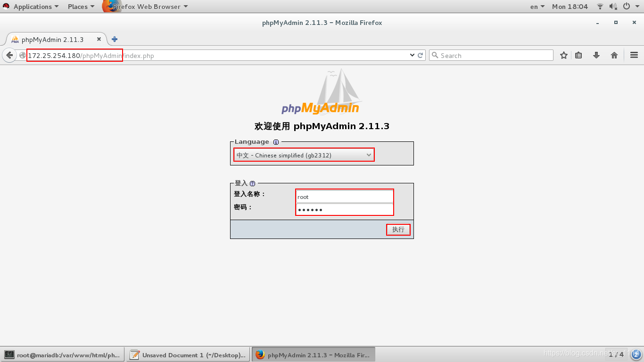
Task: Click the login help question icon
Action: pyautogui.click(x=252, y=183)
